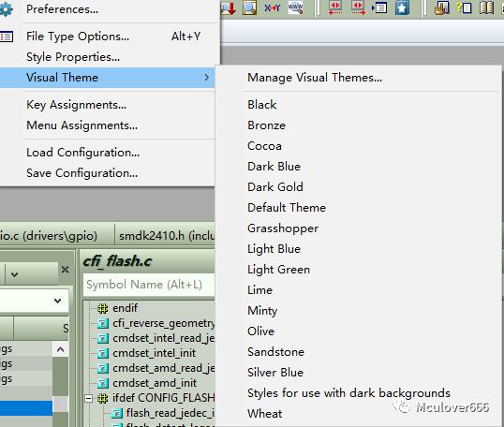Choose the Grasshopper theme entry
The image size is (504, 427).
(283, 228)
